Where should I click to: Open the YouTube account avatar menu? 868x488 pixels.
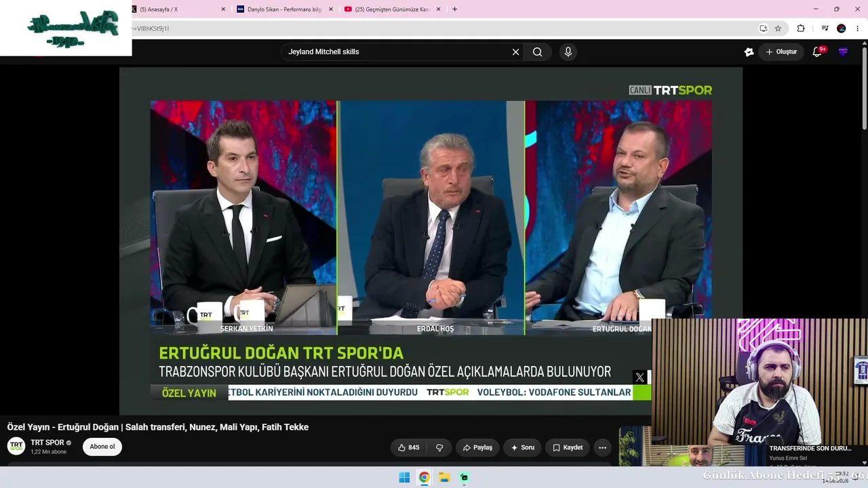pyautogui.click(x=843, y=52)
